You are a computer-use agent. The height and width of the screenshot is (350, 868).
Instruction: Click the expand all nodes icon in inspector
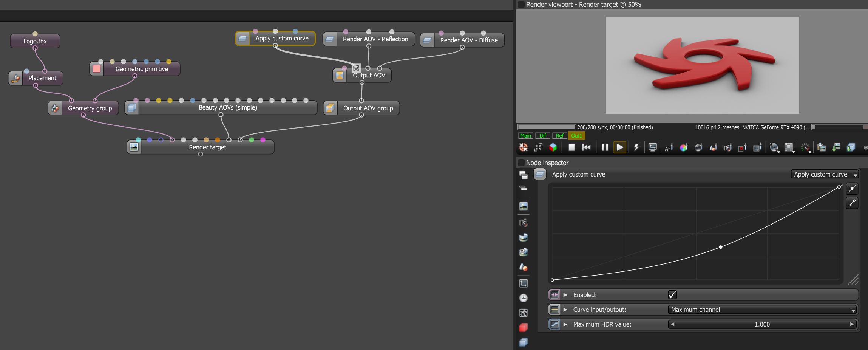tap(524, 175)
